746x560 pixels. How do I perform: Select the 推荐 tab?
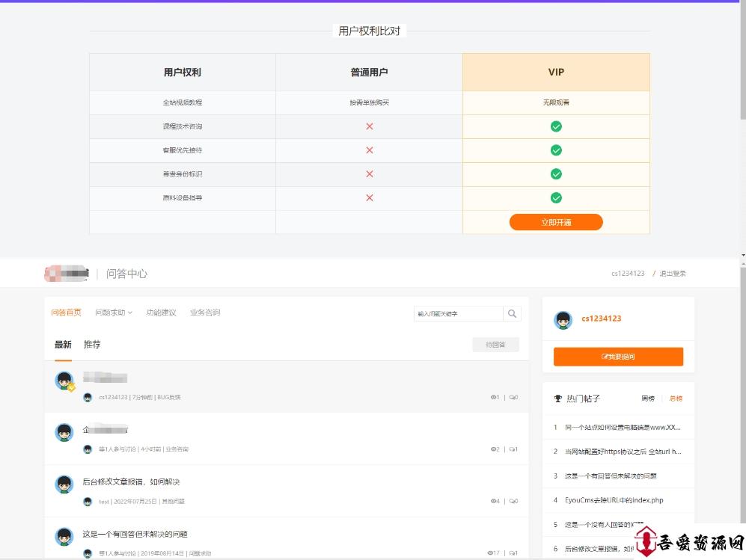coord(92,345)
